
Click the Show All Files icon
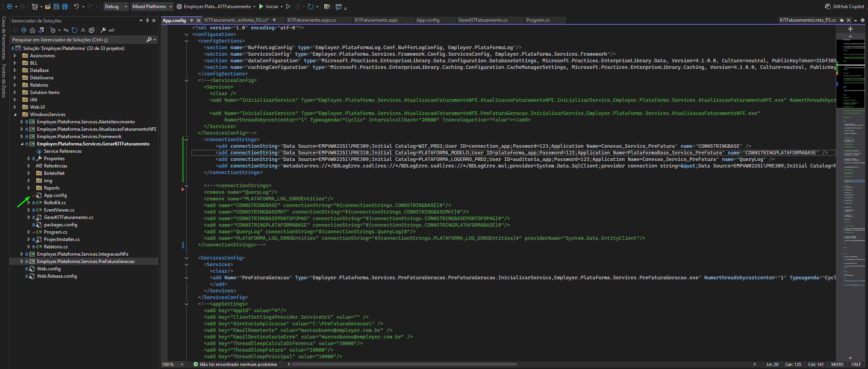pyautogui.click(x=92, y=30)
